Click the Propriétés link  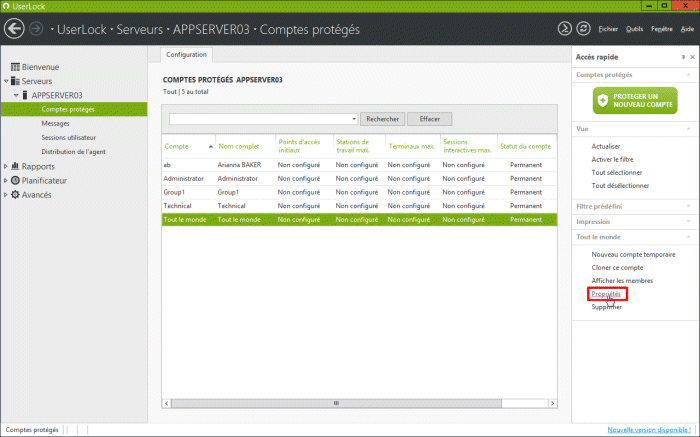click(x=606, y=294)
